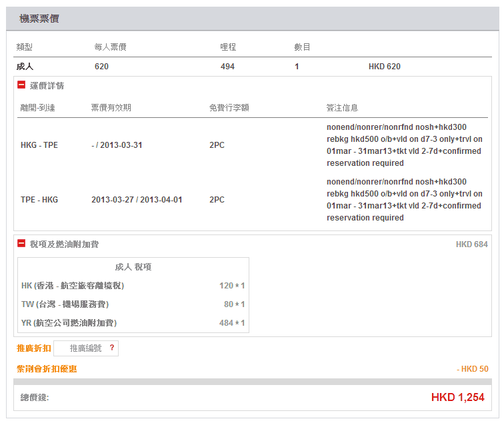Click the 推廣折扣 label
The height and width of the screenshot is (421, 504).
[33, 348]
